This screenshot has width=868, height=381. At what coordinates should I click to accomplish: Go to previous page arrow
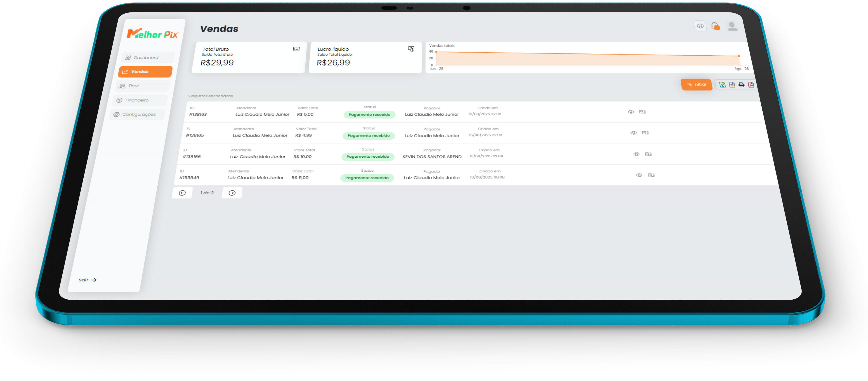click(182, 193)
